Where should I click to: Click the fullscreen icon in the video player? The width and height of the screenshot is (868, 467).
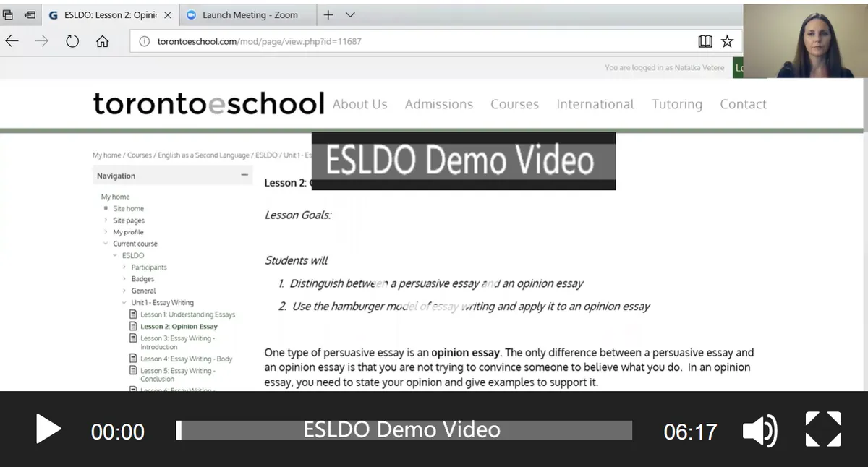(x=823, y=429)
